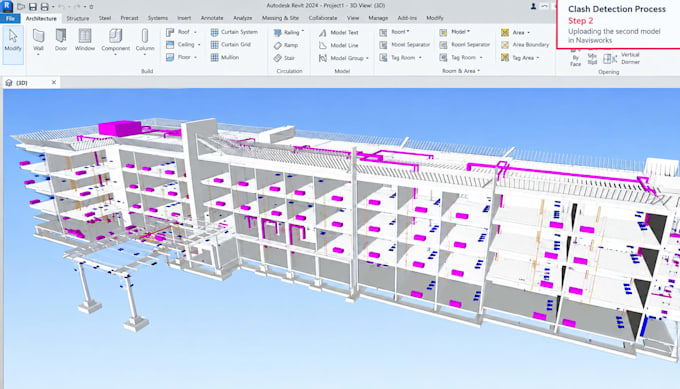Viewport: 680px width, 389px height.
Task: Open the Annotate ribbon tab
Action: [212, 18]
